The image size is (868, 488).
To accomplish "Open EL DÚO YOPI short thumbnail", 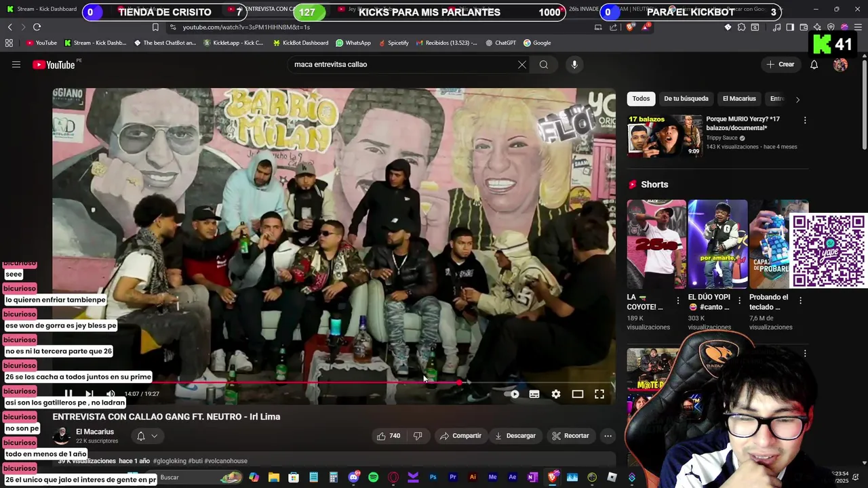I will point(717,244).
